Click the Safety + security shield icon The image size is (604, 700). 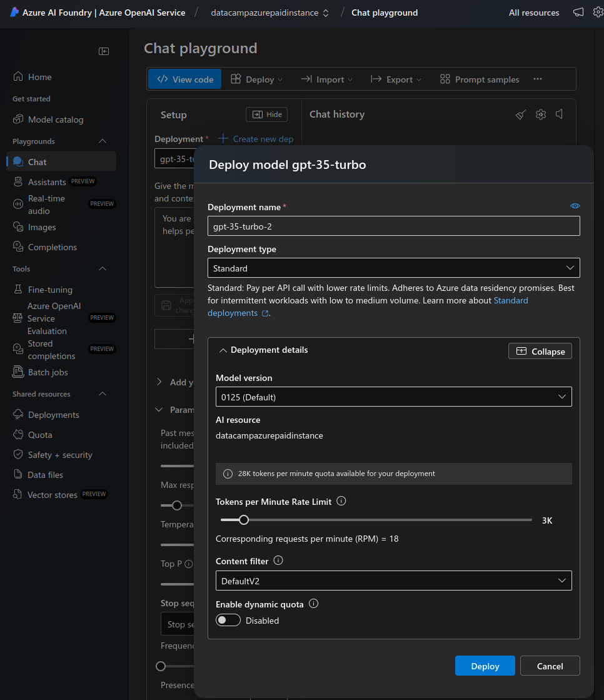click(18, 454)
